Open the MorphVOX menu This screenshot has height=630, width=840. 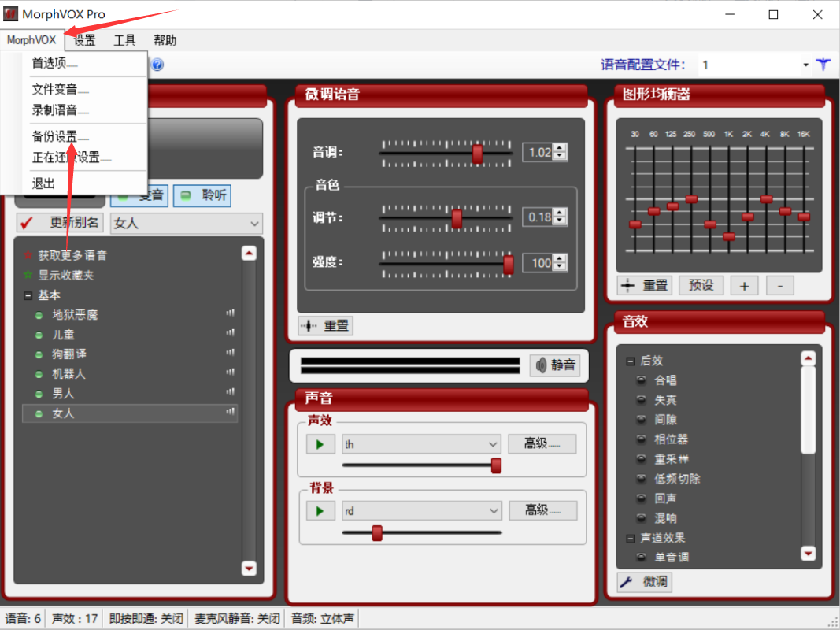pos(31,40)
